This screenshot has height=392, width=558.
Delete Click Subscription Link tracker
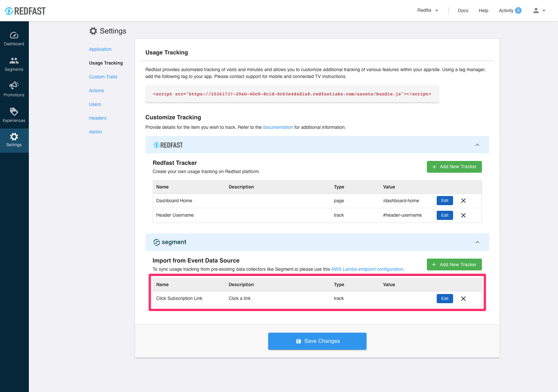click(463, 299)
